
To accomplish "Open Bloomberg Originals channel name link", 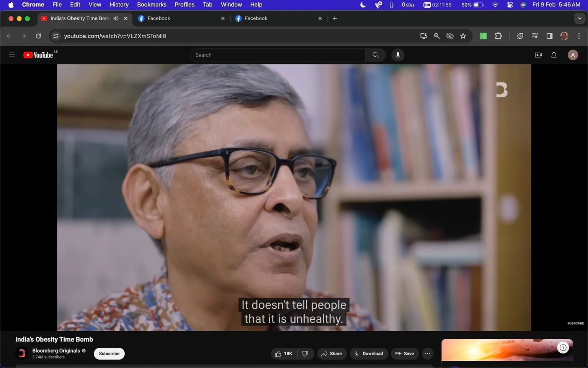I will [56, 350].
